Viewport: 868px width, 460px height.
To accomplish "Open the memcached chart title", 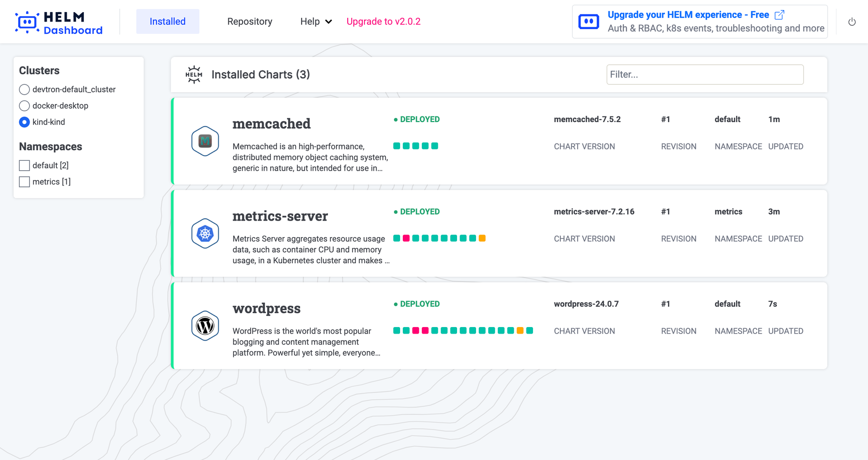I will 272,124.
